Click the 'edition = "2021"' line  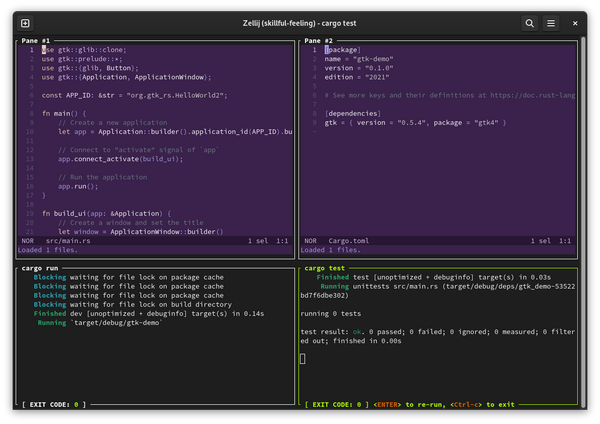click(x=357, y=77)
